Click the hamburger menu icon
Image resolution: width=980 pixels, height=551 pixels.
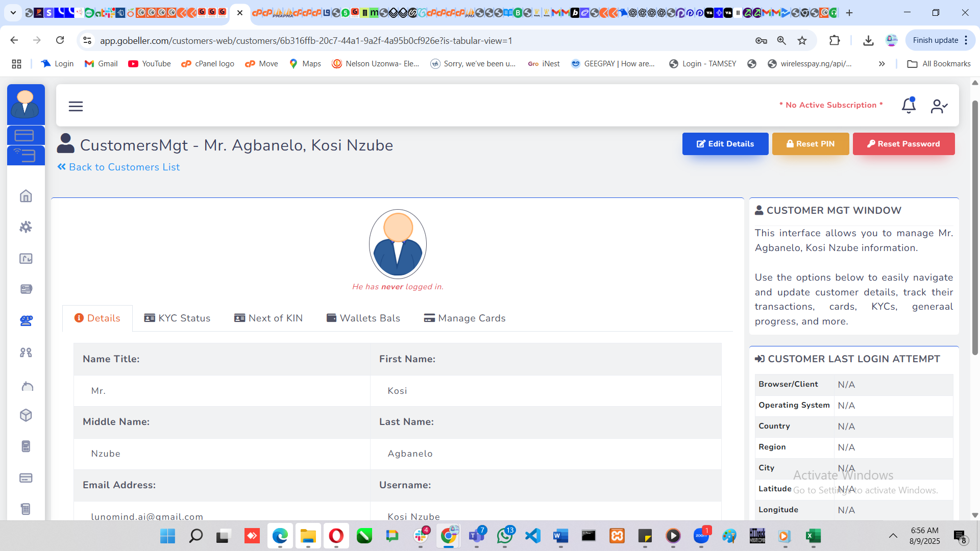76,106
